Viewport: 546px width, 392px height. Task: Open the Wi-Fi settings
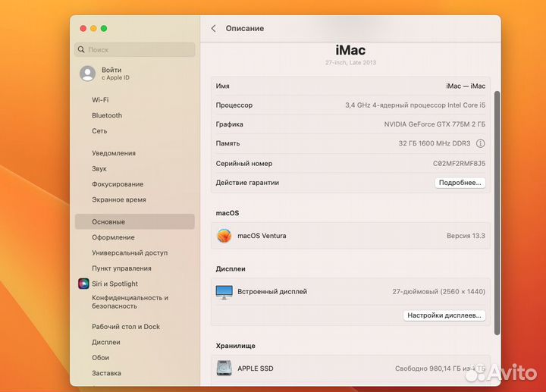[135, 100]
